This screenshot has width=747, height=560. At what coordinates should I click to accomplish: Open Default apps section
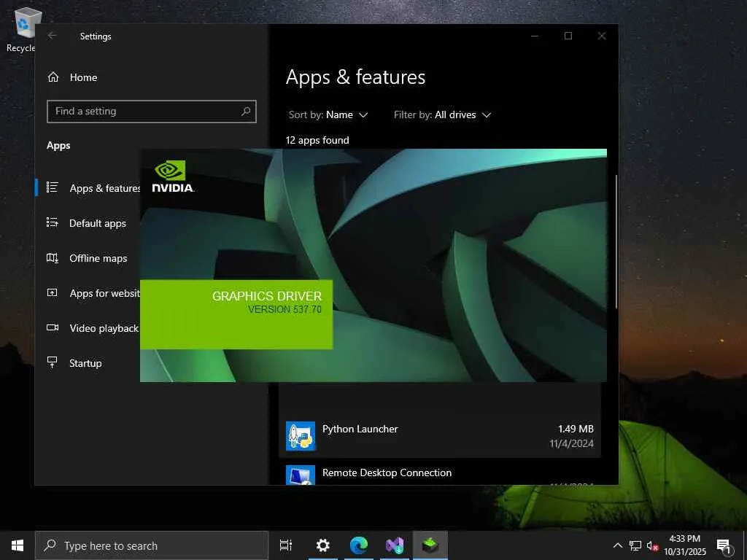88,223
